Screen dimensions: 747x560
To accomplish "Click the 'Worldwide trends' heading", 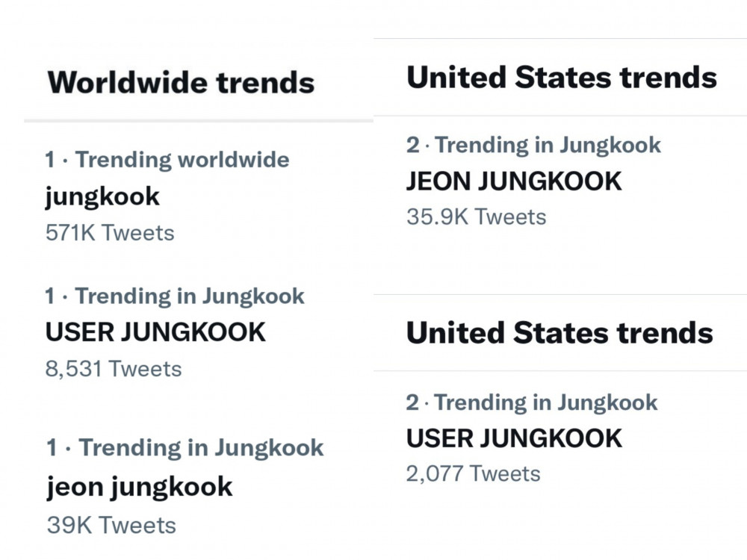I will tap(181, 82).
